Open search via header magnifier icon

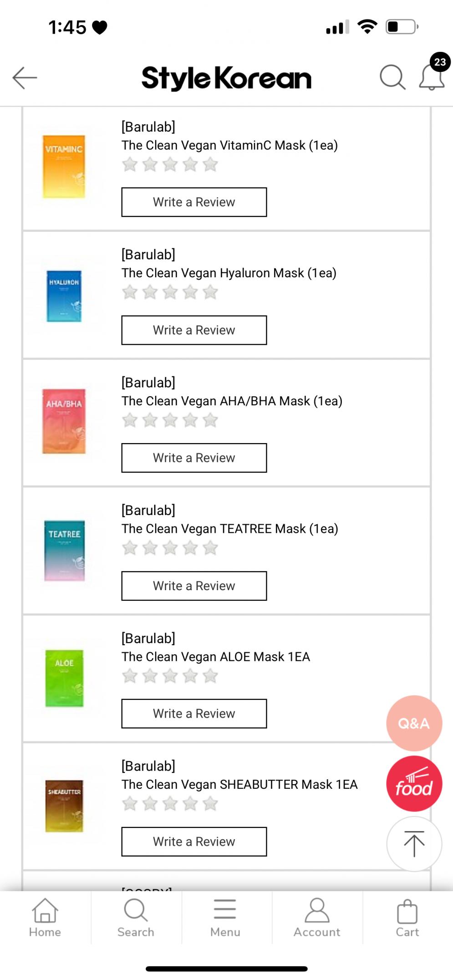click(x=392, y=77)
